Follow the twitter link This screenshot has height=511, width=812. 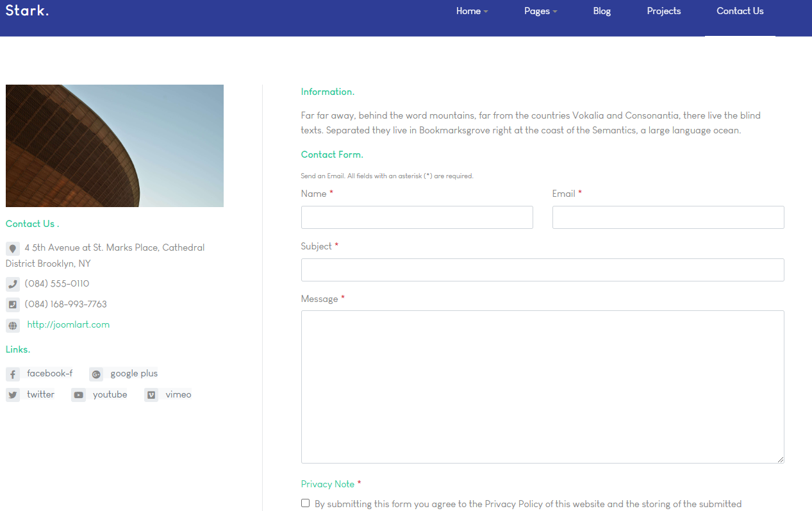(41, 394)
